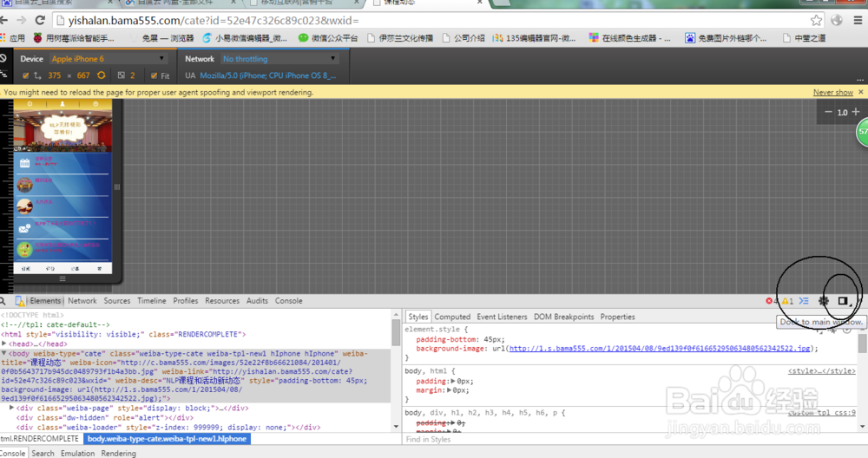Bookmark this page with the star icon
The height and width of the screenshot is (458, 868).
(x=816, y=21)
